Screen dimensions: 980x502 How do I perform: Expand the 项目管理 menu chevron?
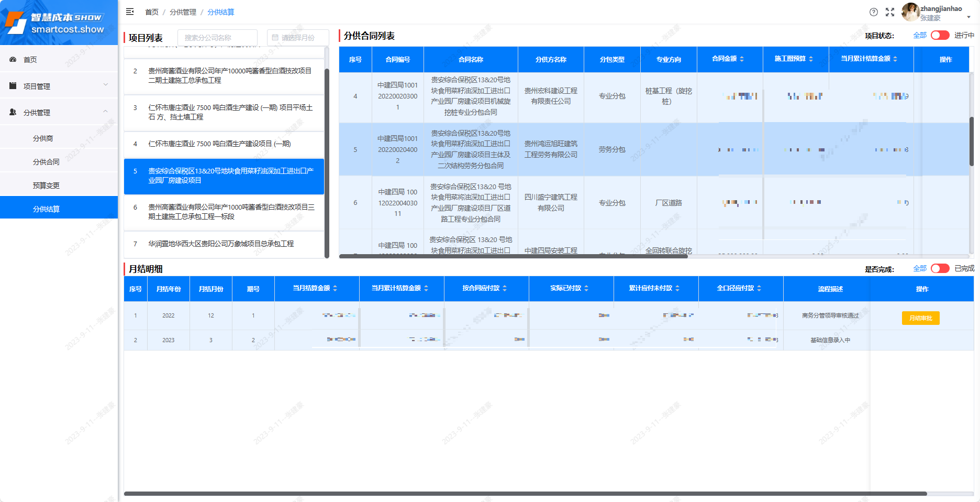106,85
